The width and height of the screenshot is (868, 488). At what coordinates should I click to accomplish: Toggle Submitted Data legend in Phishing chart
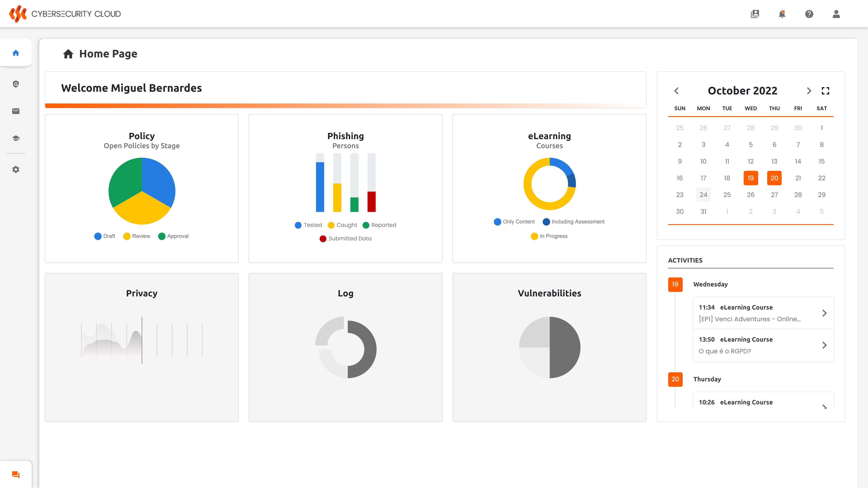[x=345, y=238]
